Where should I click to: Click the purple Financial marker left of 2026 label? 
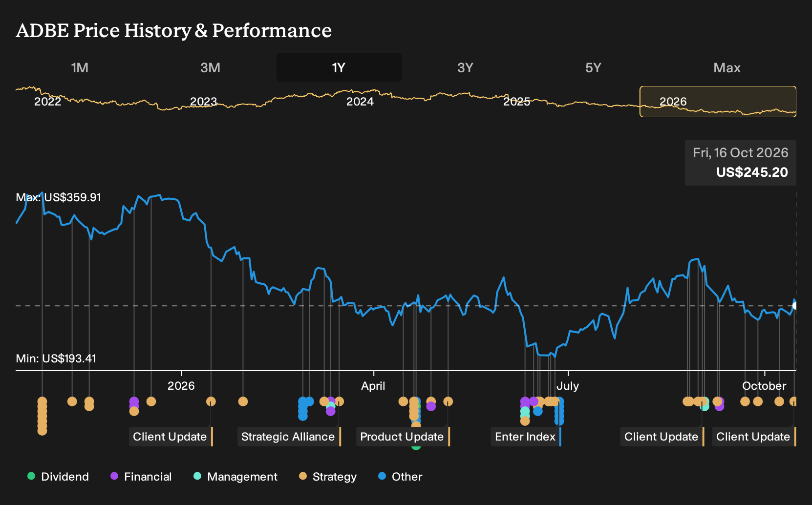[134, 402]
